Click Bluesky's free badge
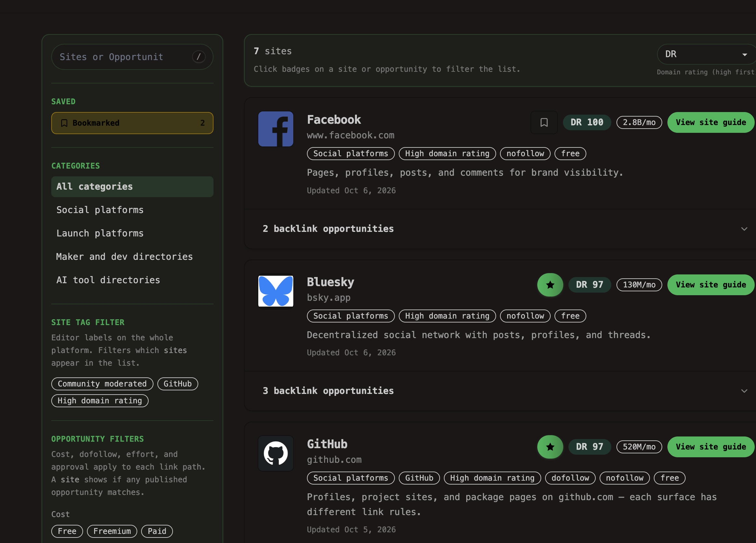The height and width of the screenshot is (543, 756). 570,316
